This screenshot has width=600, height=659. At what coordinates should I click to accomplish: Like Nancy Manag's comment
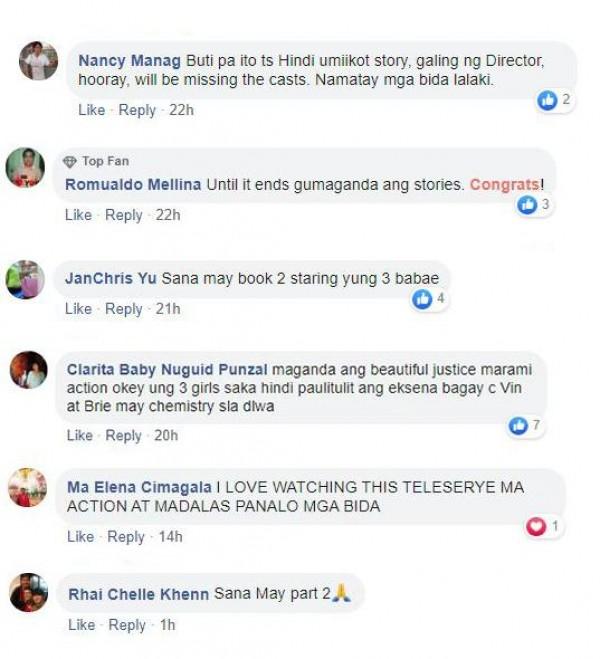click(x=92, y=110)
